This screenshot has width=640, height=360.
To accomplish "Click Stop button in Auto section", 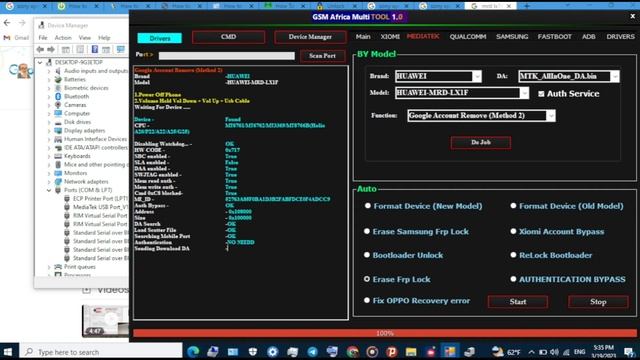I will click(598, 302).
